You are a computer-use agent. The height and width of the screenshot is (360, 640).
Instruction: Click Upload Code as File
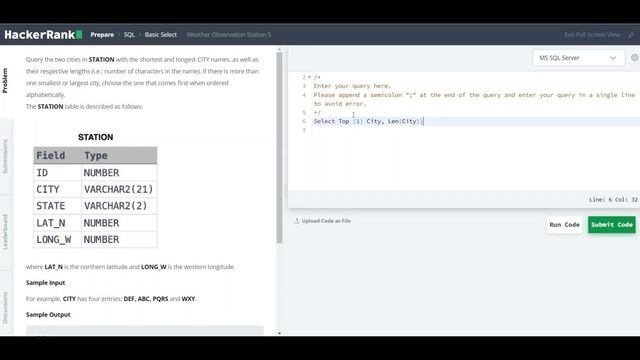click(x=326, y=221)
